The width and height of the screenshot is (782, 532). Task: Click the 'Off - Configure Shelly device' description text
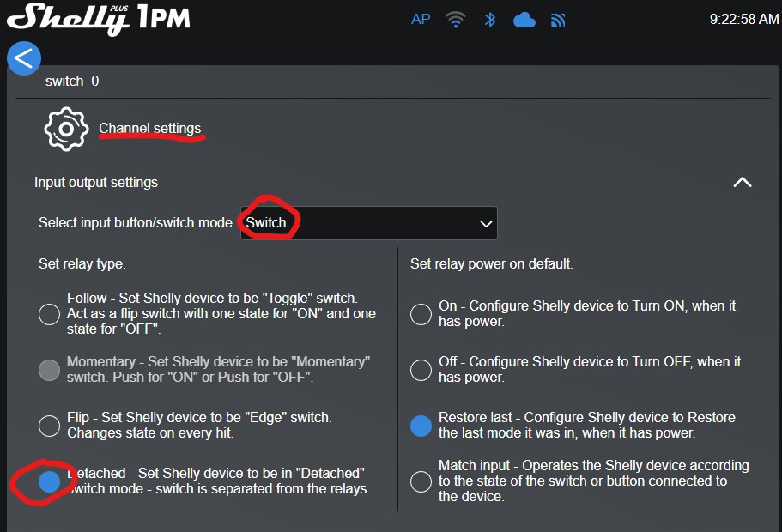click(x=590, y=370)
